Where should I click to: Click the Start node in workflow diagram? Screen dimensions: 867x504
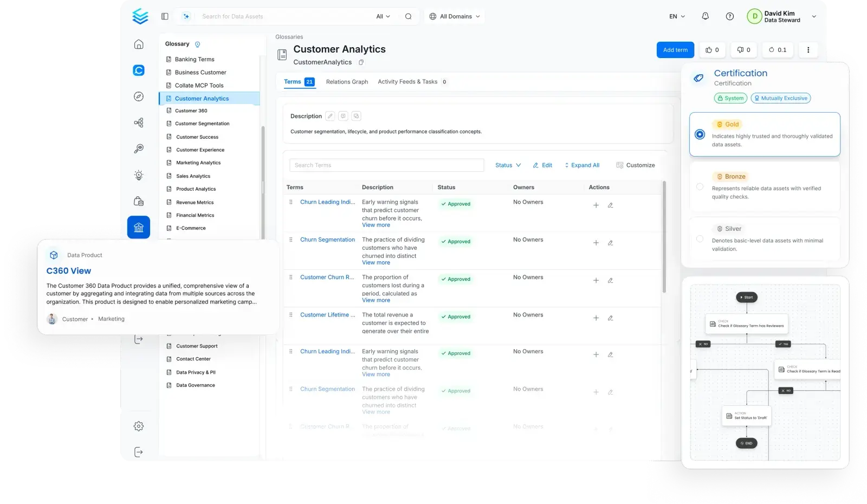click(x=747, y=298)
